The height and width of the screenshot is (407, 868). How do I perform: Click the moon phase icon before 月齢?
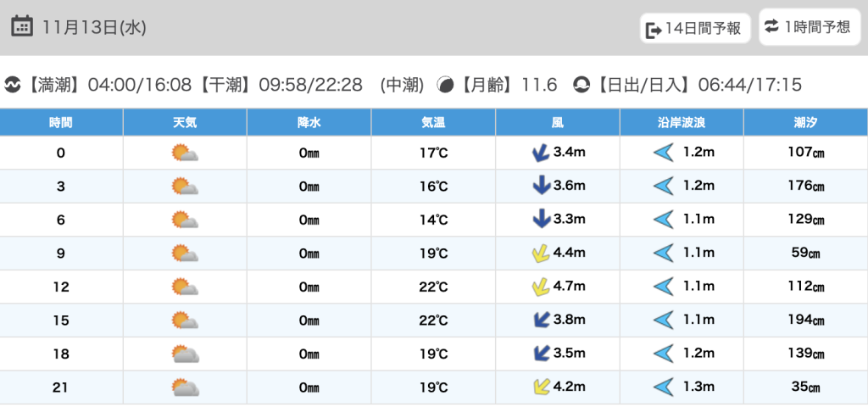(445, 85)
